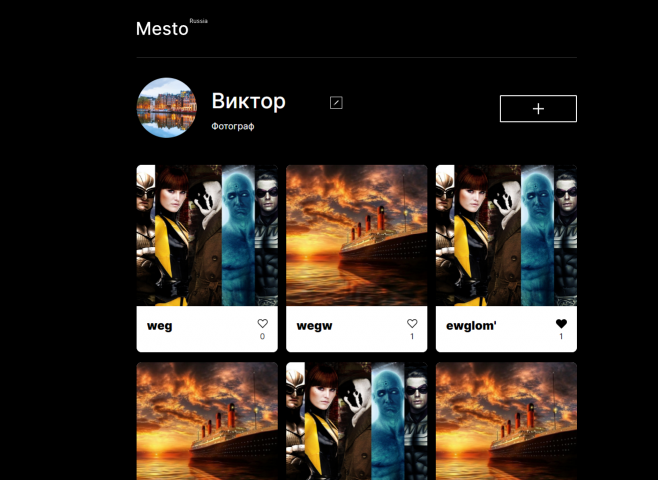Click the profile subtitle Фотограф

click(233, 126)
